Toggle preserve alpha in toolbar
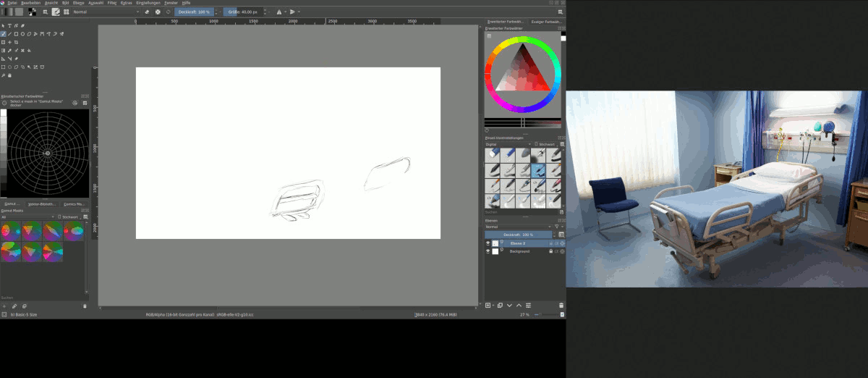This screenshot has width=868, height=378. coord(158,12)
